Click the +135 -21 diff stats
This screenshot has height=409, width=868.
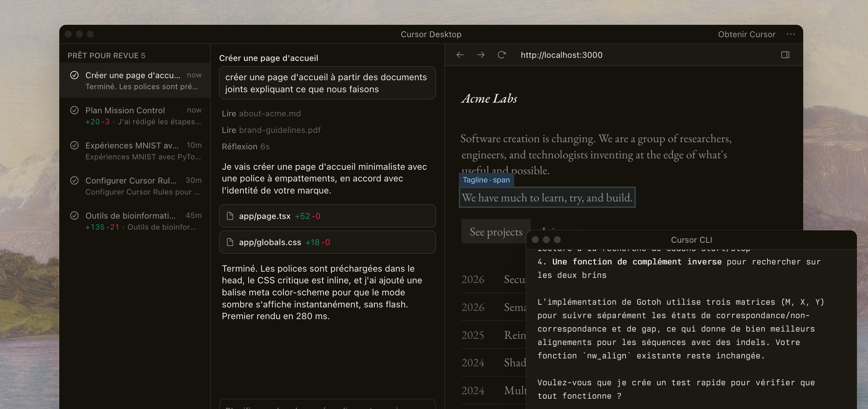[x=102, y=227]
